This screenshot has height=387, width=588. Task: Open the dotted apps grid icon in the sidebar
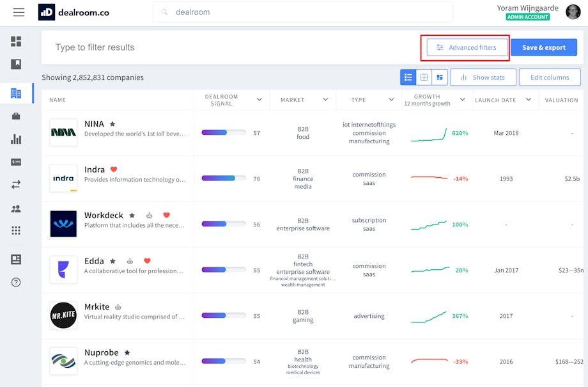[x=16, y=230]
